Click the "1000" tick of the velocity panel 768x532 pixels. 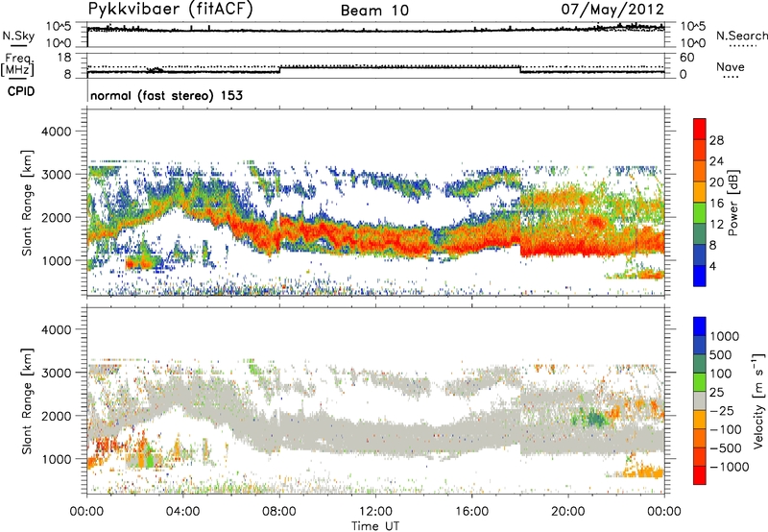pos(60,459)
